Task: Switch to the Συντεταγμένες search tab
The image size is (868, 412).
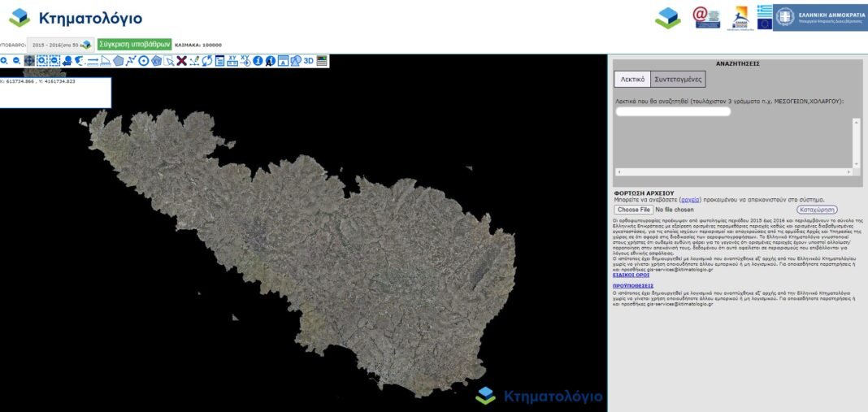Action: [x=678, y=79]
